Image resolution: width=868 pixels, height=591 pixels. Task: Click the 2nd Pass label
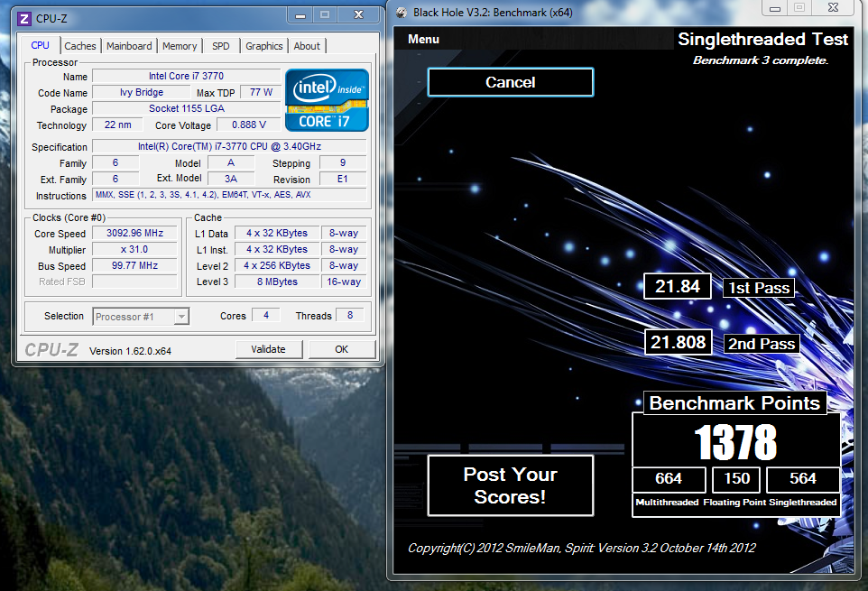pos(762,344)
